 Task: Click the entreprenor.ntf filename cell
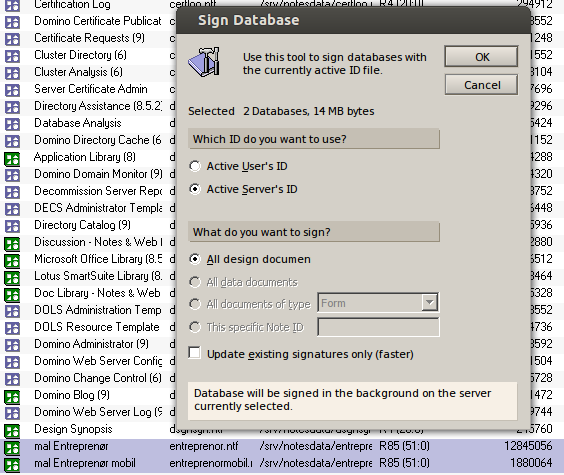(204, 446)
